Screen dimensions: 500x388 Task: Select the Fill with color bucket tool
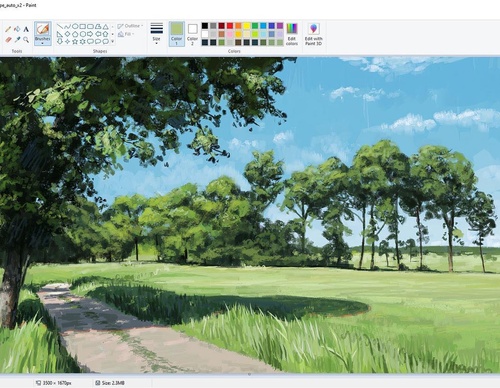coord(17,29)
